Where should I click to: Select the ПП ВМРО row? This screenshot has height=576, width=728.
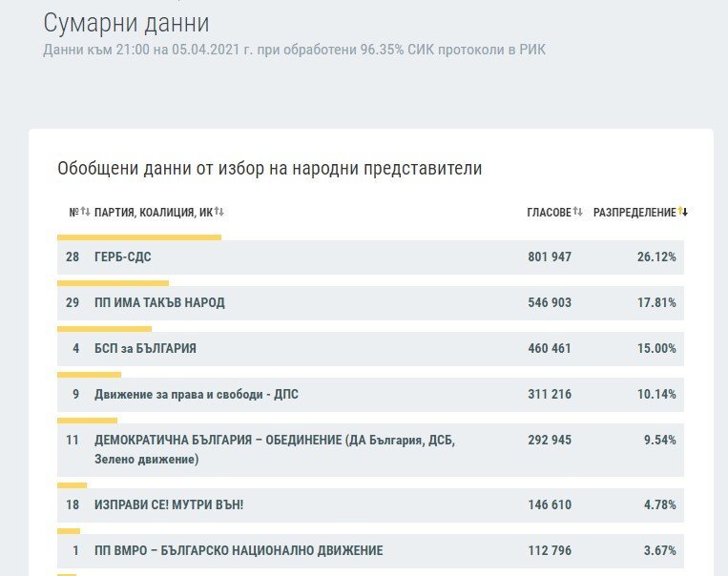[370, 551]
